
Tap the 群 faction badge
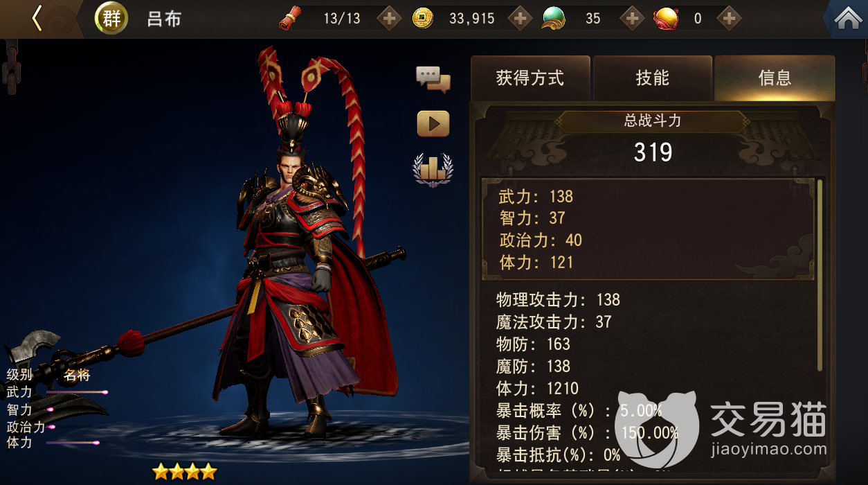[x=111, y=19]
